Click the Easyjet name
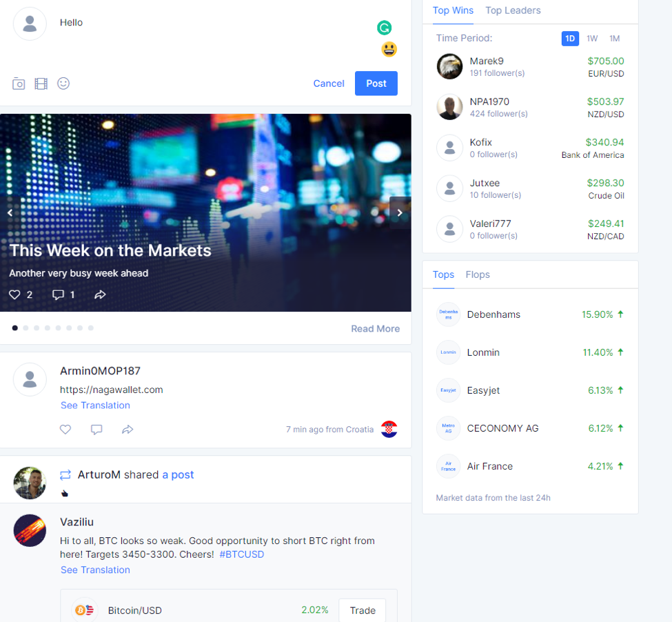Screen dimensions: 672x622 [483, 390]
